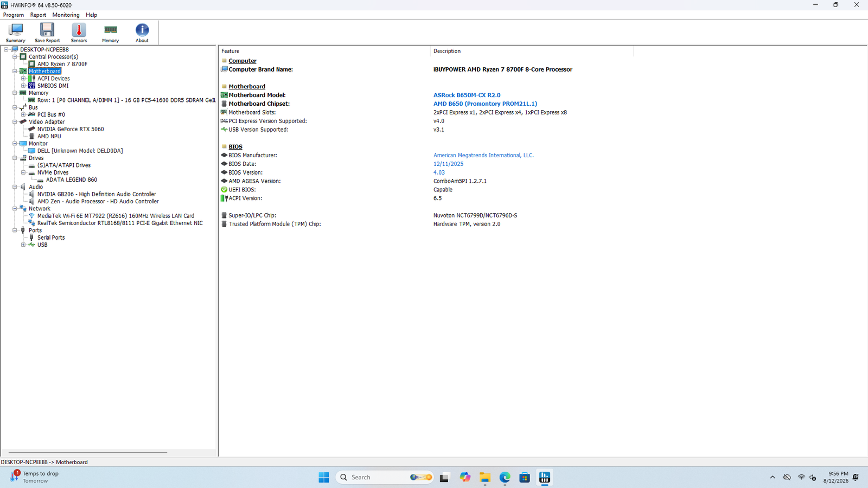Viewport: 868px width, 488px height.
Task: Click the About info icon
Action: click(x=142, y=33)
